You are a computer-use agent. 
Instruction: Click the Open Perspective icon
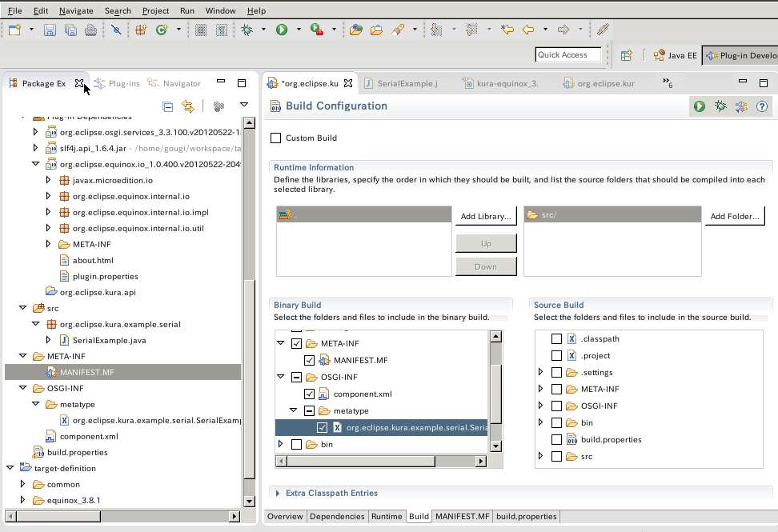click(627, 55)
